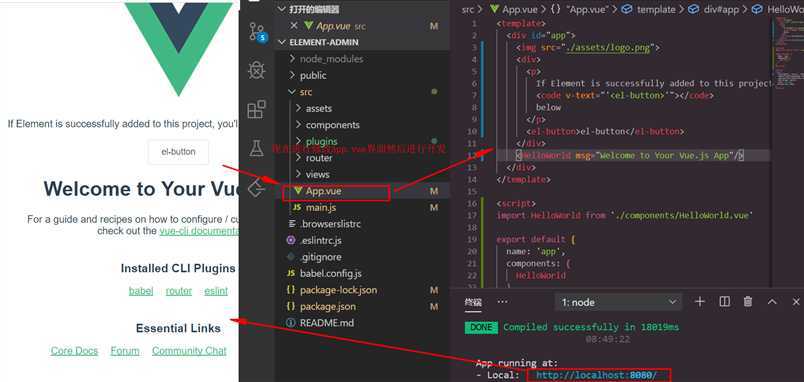Select the '1: node' terminal dropdown
This screenshot has width=804, height=382.
pos(618,302)
